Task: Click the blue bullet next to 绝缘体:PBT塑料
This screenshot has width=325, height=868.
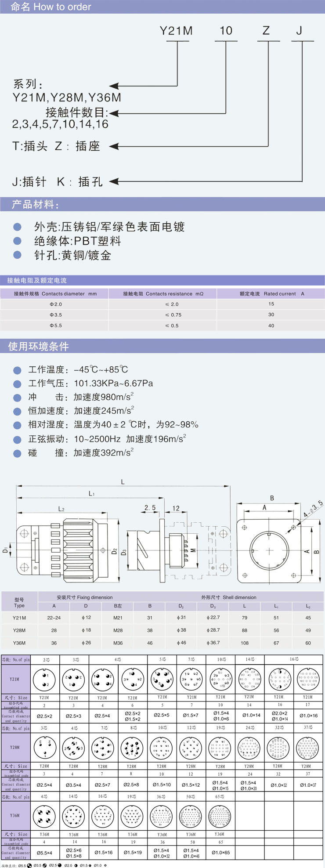Action: (17, 241)
